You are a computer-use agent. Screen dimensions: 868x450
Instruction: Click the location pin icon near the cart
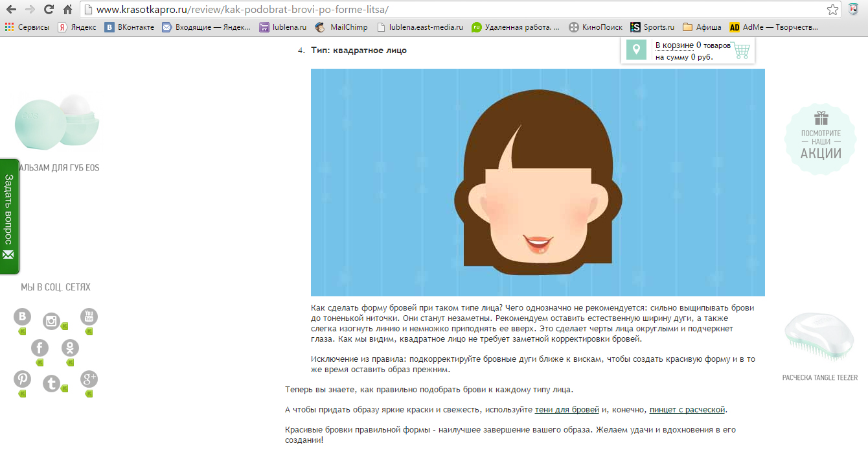coord(636,49)
